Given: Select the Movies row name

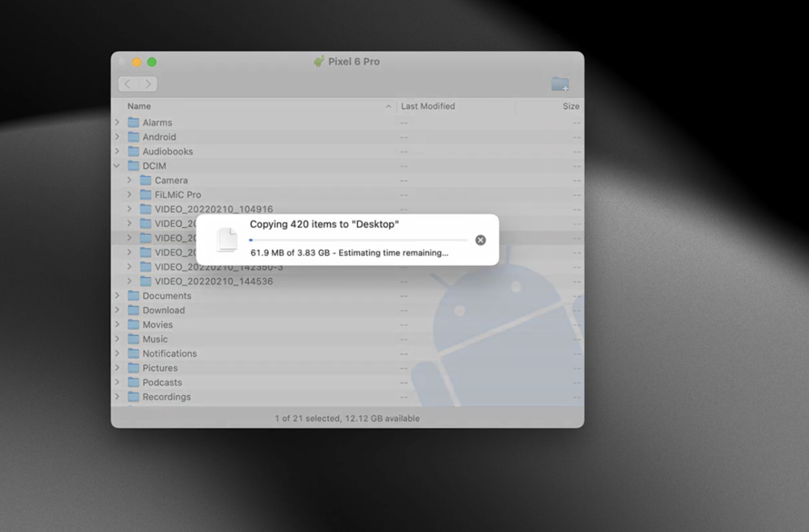Looking at the screenshot, I should tap(158, 325).
